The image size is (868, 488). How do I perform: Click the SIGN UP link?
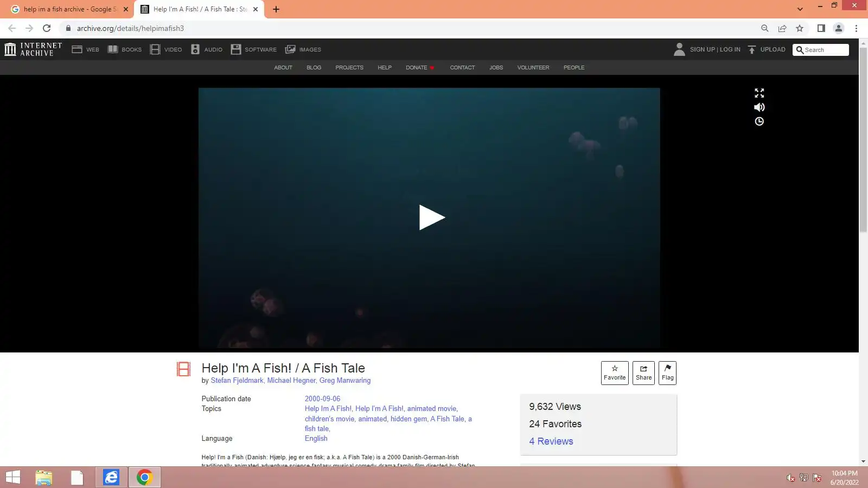pyautogui.click(x=703, y=49)
